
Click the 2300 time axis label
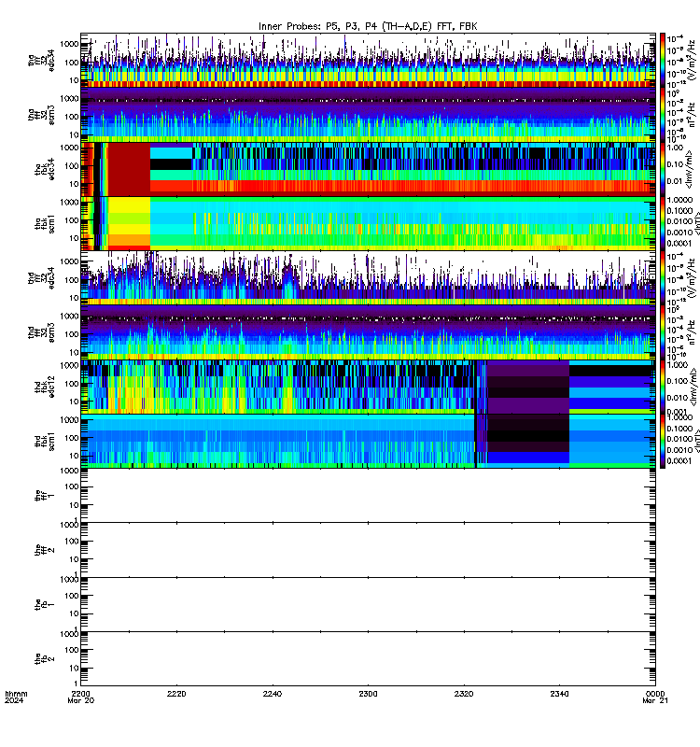click(368, 694)
